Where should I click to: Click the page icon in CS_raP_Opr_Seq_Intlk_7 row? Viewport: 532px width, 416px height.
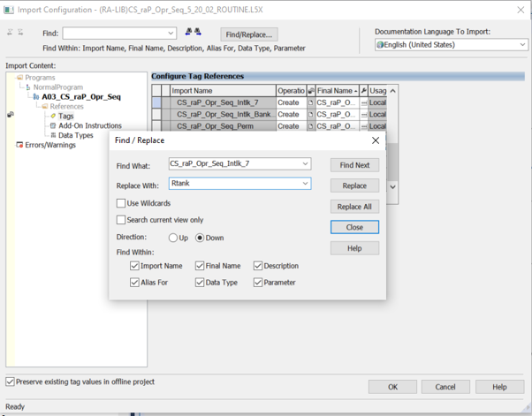pyautogui.click(x=311, y=102)
